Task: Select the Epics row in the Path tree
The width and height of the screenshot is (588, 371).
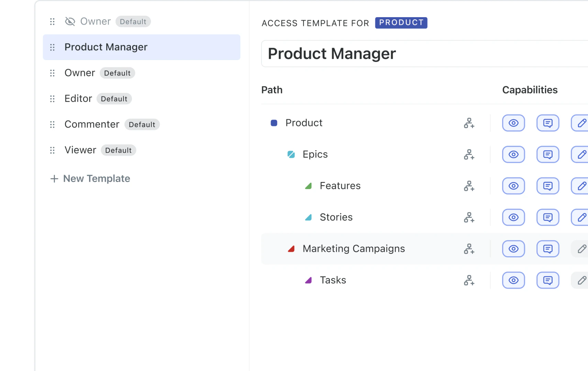Action: click(x=315, y=154)
